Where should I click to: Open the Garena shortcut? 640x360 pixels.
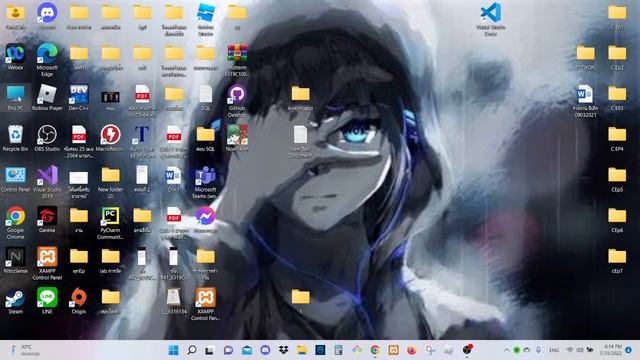(x=47, y=220)
